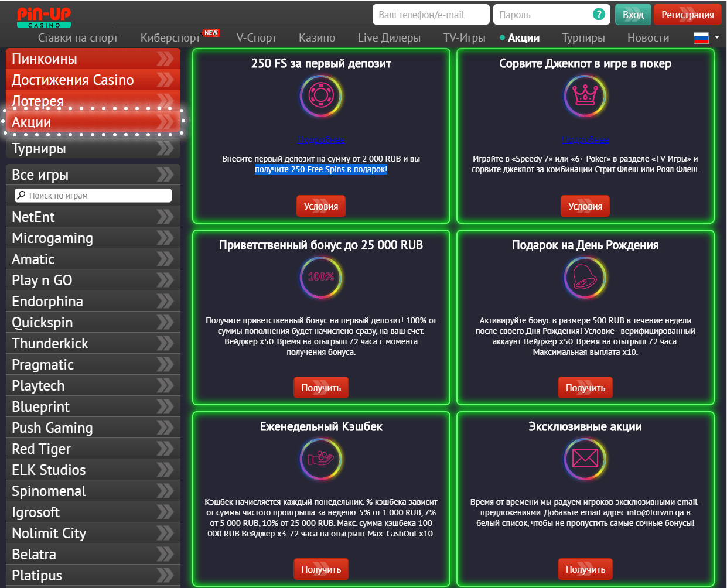Expand Все игры chevron
Screen dimensions: 727x588
(165, 175)
